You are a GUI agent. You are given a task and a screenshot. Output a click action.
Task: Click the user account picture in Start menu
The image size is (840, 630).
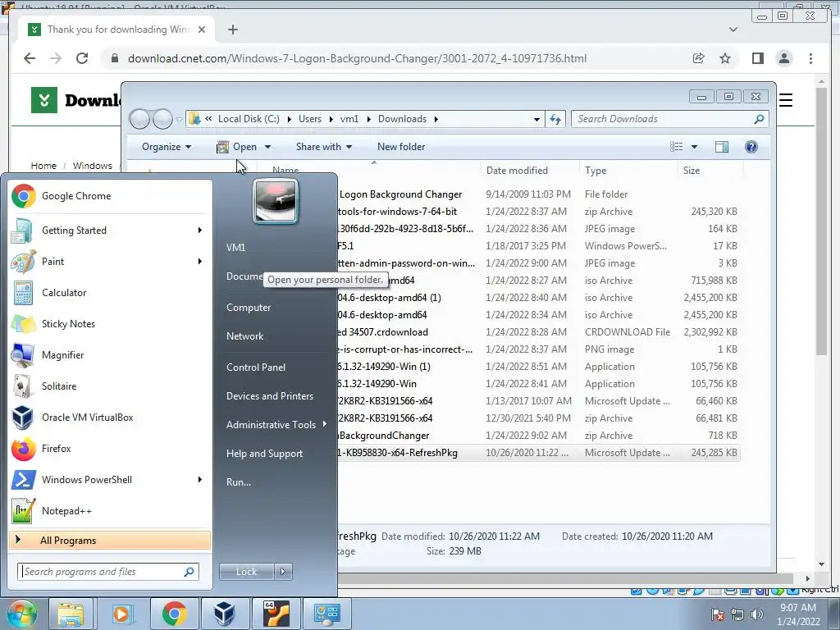[276, 202]
